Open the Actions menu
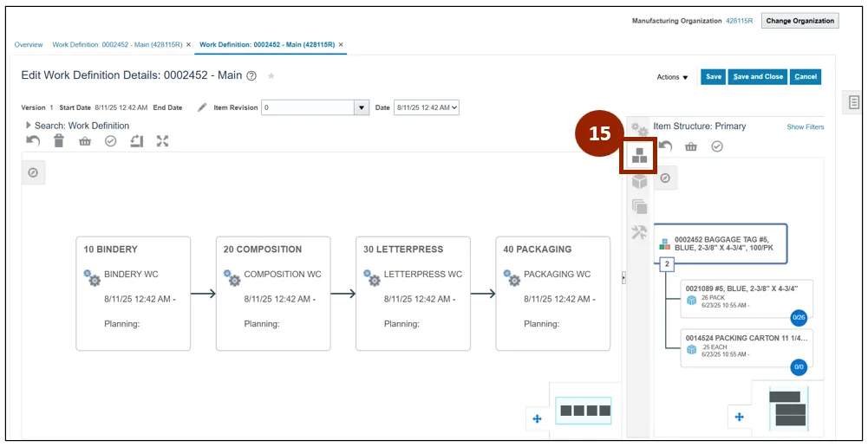Screen dimensions: 868x447 tap(672, 77)
